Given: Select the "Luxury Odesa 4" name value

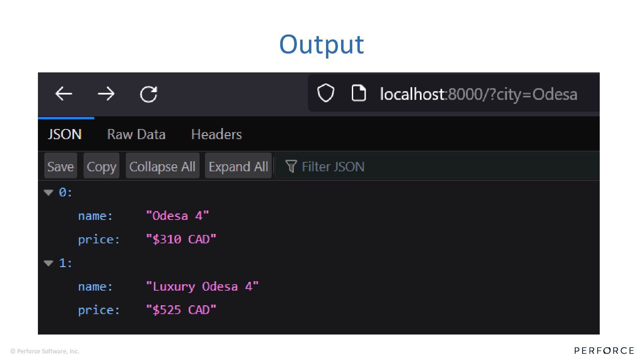Looking at the screenshot, I should tap(202, 287).
